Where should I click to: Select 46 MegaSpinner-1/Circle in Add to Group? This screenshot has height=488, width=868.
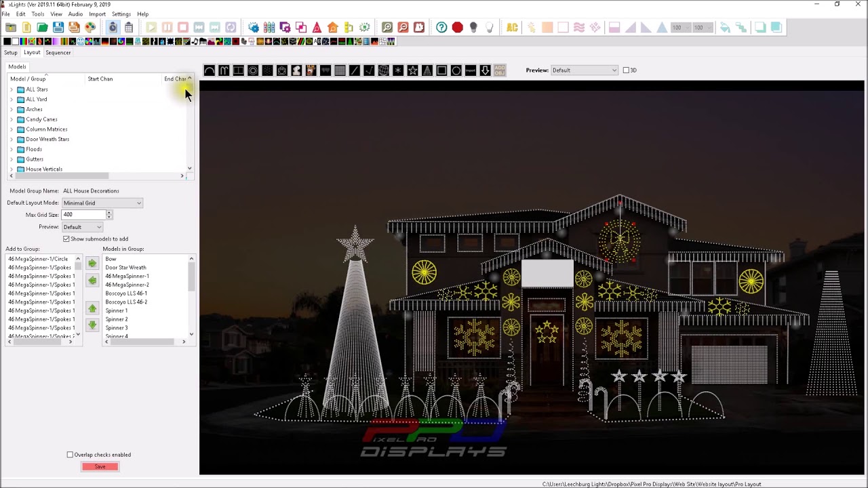(38, 259)
